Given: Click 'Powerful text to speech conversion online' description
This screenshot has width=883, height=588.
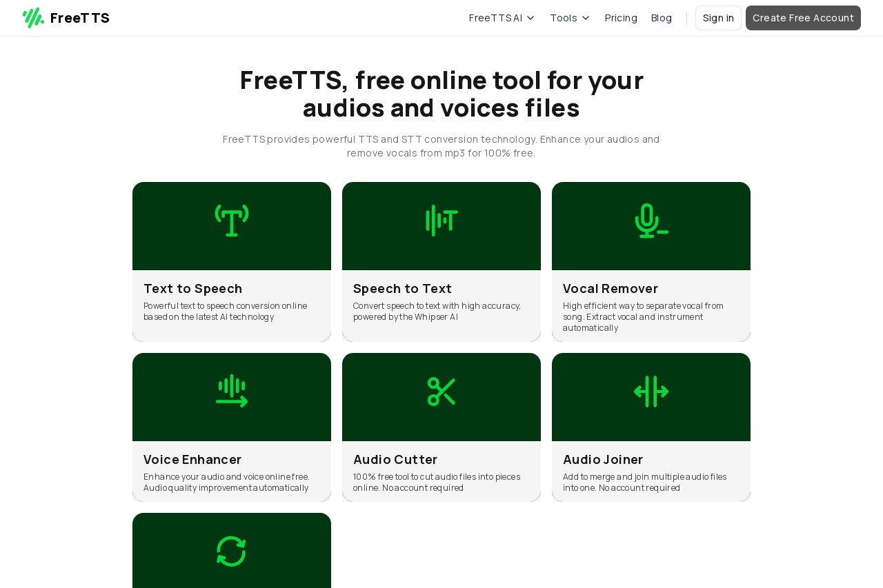Looking at the screenshot, I should pyautogui.click(x=226, y=312).
